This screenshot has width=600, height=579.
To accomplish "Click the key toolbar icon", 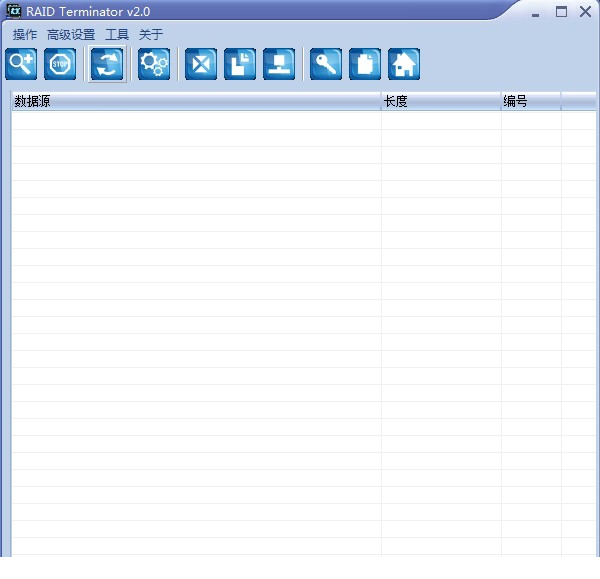I will [x=326, y=64].
